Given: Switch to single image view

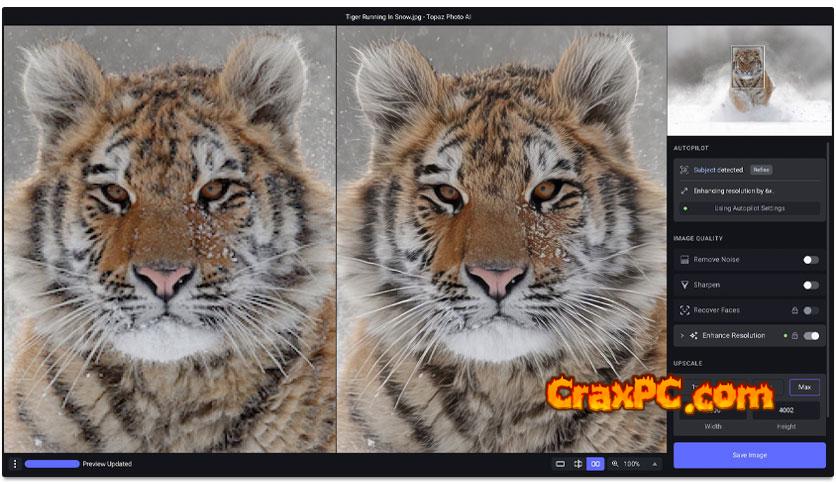Looking at the screenshot, I should coord(560,464).
